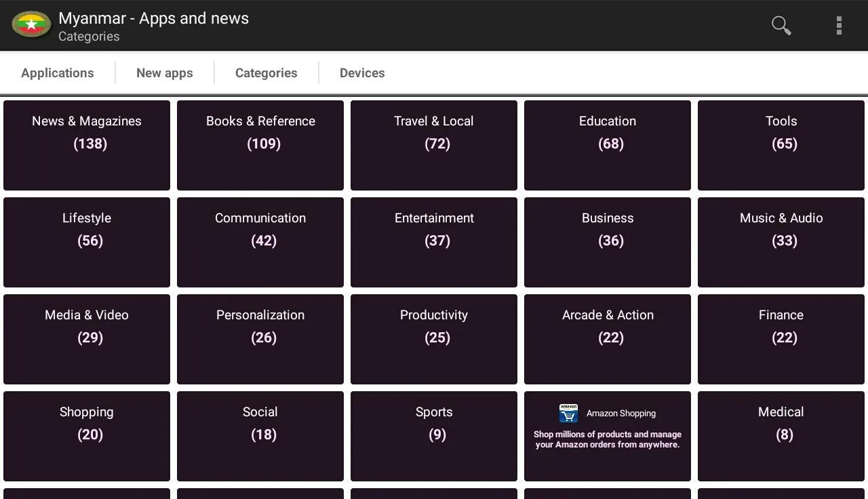Tap the Amazon Shopping cart icon

point(568,413)
